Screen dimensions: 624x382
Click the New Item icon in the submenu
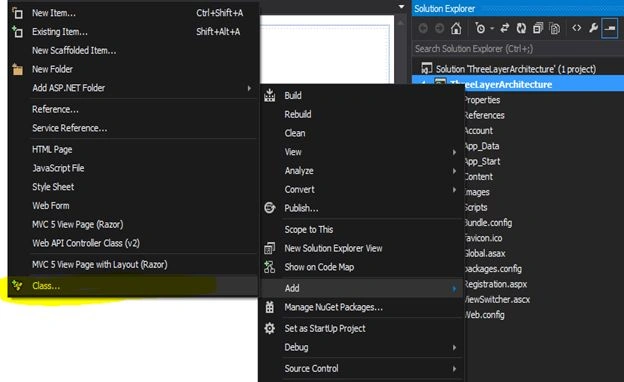pos(18,13)
